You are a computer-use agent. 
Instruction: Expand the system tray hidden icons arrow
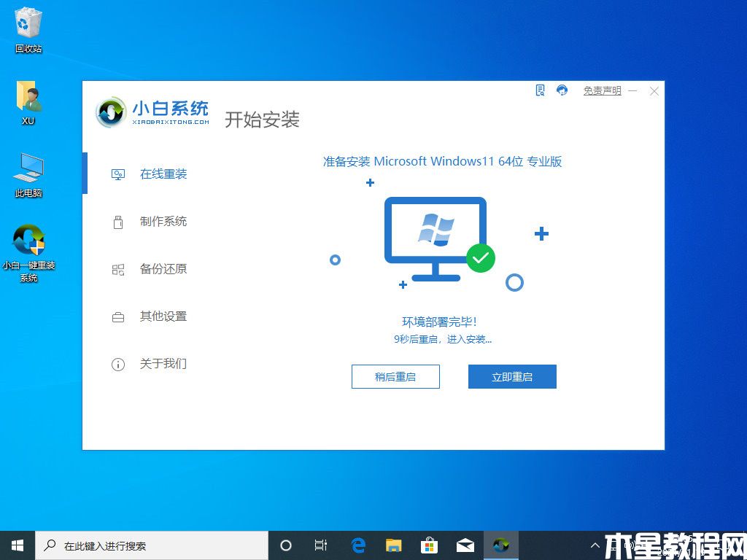595,545
